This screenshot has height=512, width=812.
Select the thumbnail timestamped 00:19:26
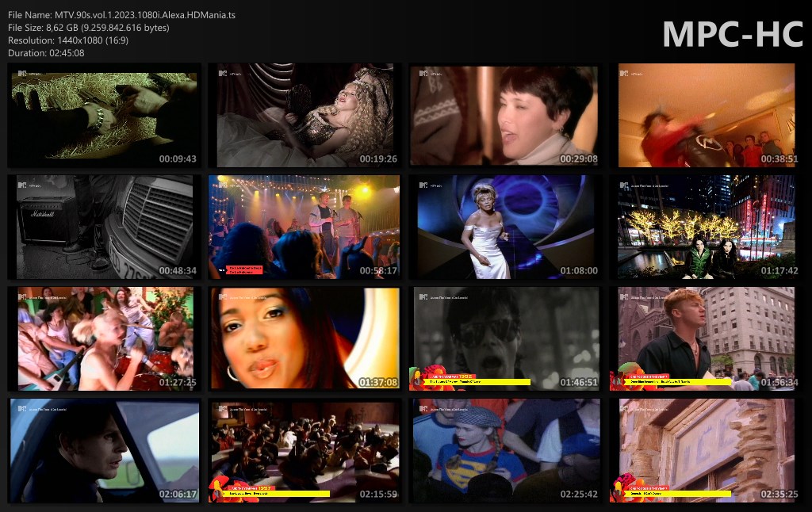pos(304,116)
